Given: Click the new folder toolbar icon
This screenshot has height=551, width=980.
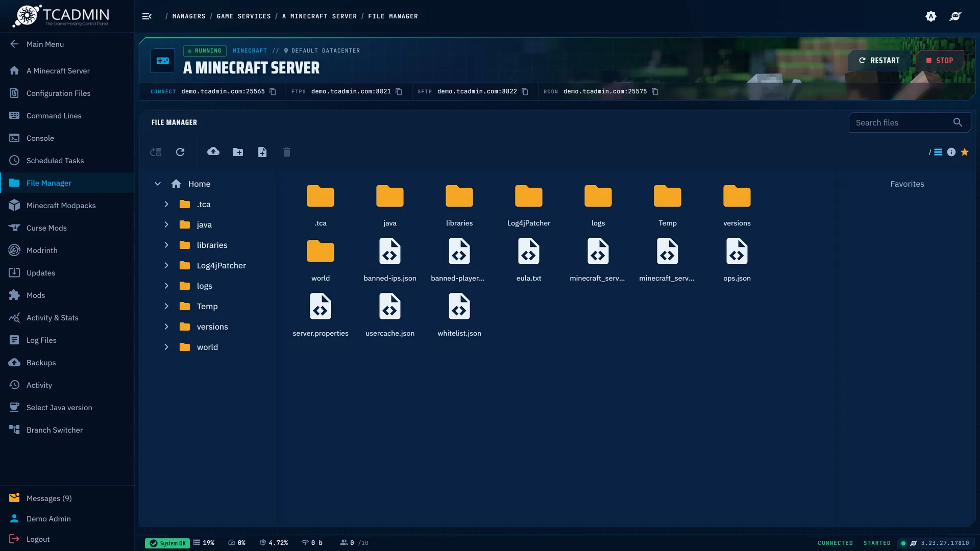Looking at the screenshot, I should click(238, 152).
